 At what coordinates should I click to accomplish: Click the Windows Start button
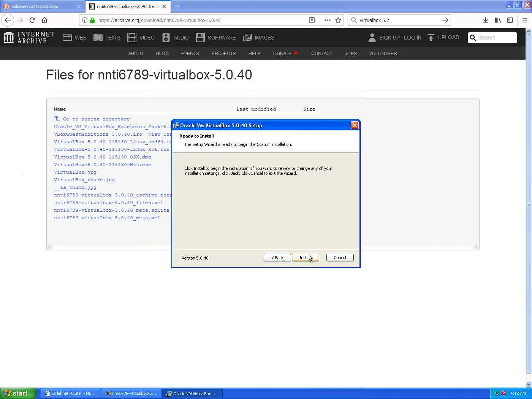tap(18, 393)
